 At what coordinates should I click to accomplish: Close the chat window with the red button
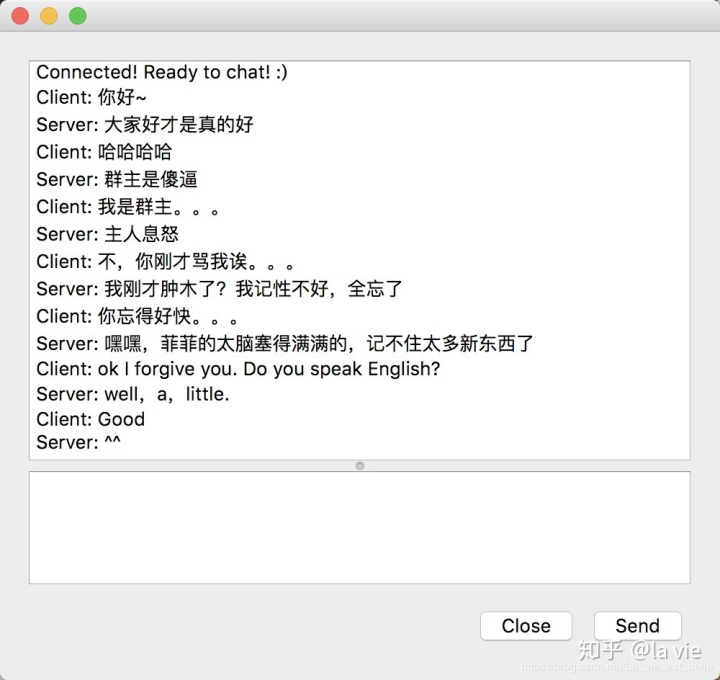pyautogui.click(x=20, y=16)
